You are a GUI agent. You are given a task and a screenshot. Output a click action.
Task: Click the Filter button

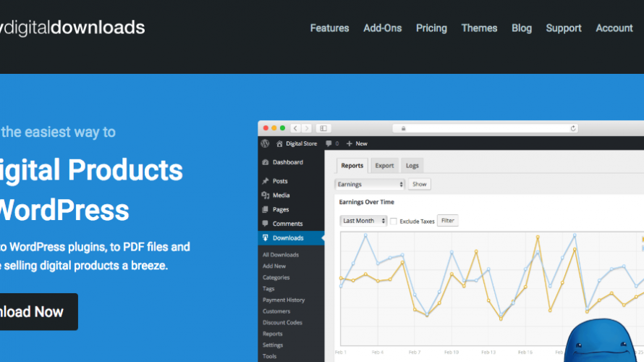tap(447, 221)
